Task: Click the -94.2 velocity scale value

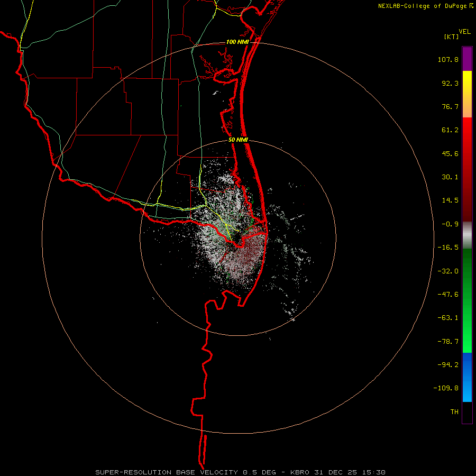Action: tap(448, 364)
